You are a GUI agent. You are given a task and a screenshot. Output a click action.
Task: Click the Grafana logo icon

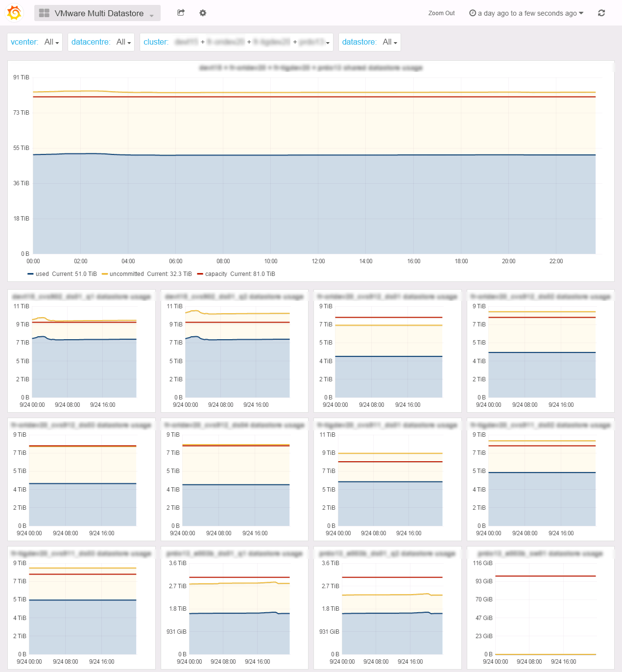pos(14,13)
